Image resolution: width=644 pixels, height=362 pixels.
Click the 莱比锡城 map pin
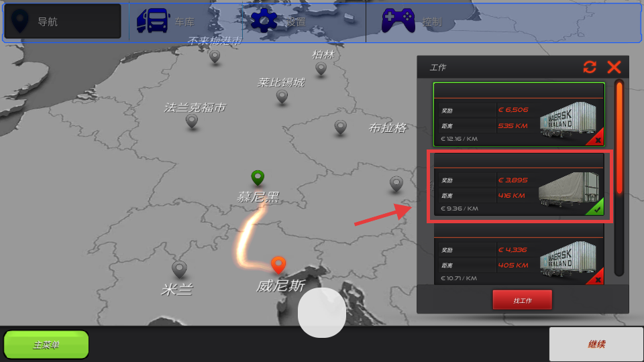282,97
